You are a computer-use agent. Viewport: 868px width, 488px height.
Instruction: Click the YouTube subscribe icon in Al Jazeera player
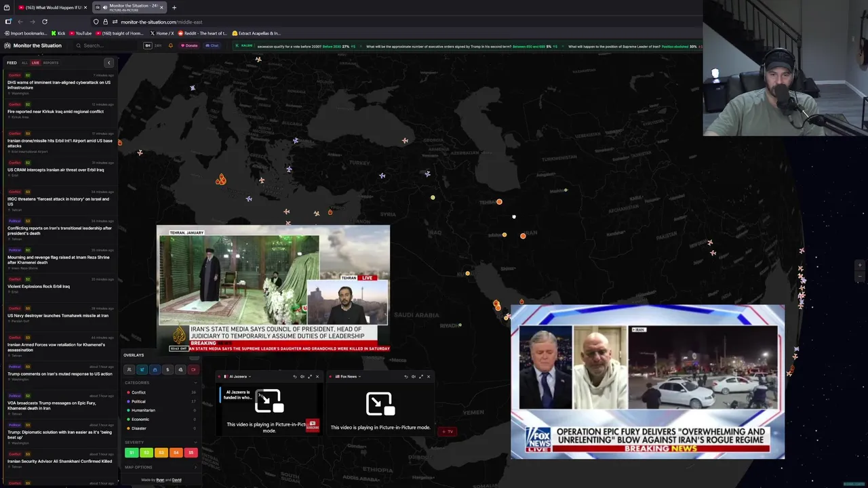click(312, 425)
